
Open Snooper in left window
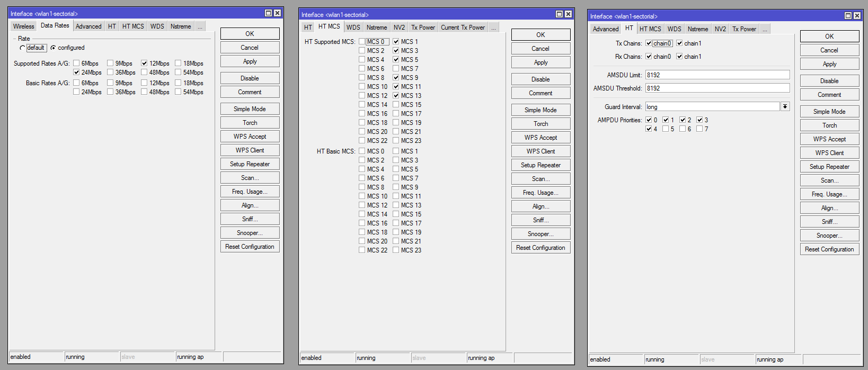(250, 232)
